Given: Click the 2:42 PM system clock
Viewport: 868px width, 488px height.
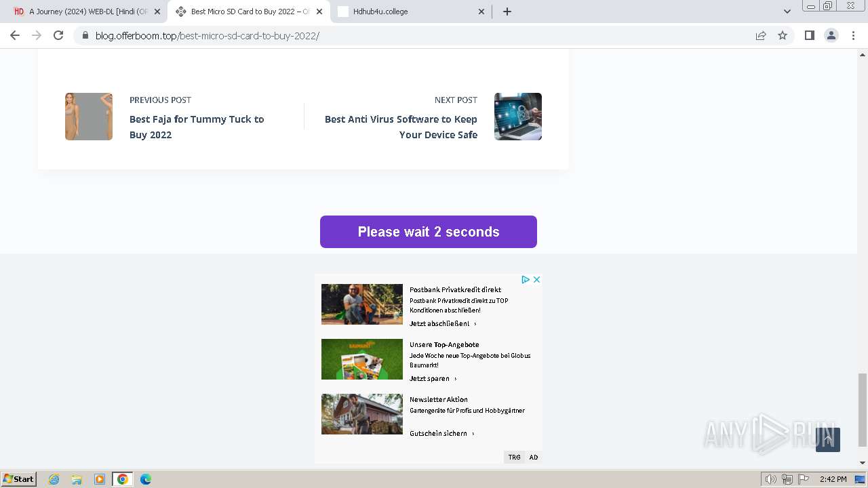Looking at the screenshot, I should (833, 479).
